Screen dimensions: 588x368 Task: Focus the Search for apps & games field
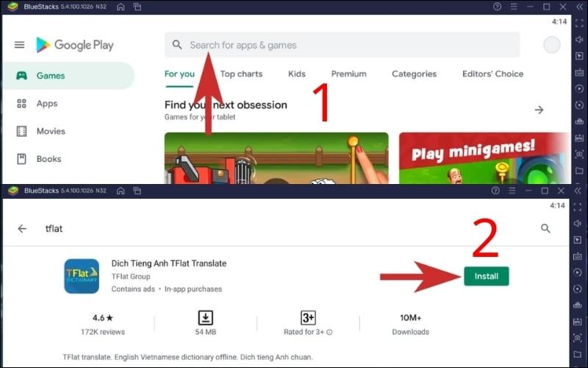pyautogui.click(x=342, y=45)
